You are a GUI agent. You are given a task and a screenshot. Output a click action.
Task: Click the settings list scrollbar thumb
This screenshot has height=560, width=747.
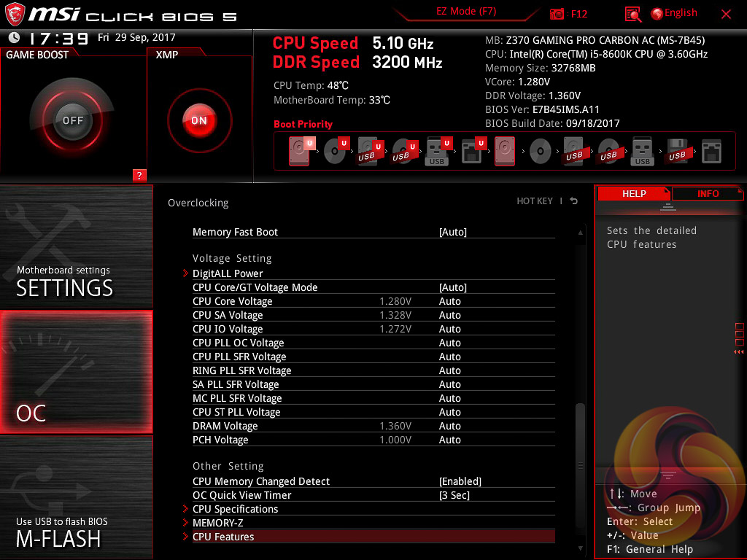coord(580,464)
